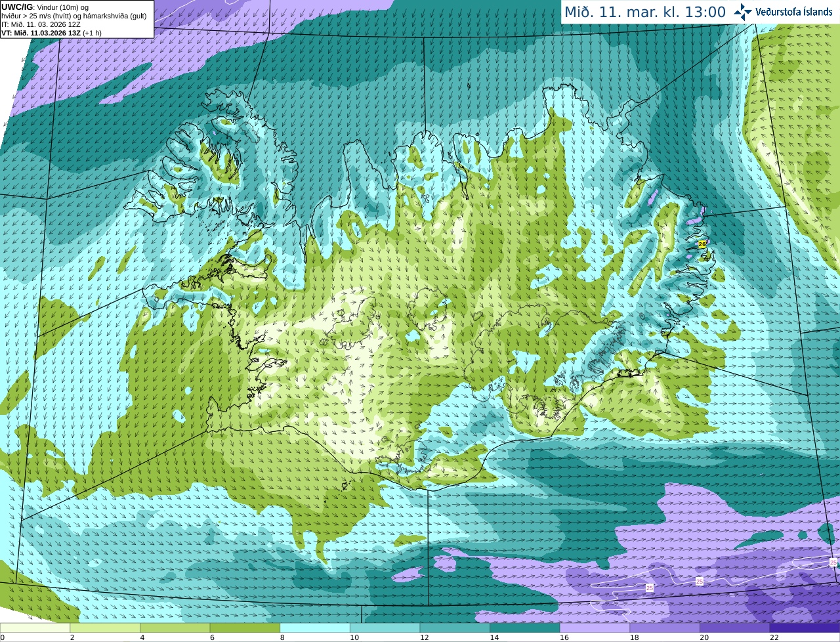
Task: Click the "12" scale label
Action: pos(424,637)
